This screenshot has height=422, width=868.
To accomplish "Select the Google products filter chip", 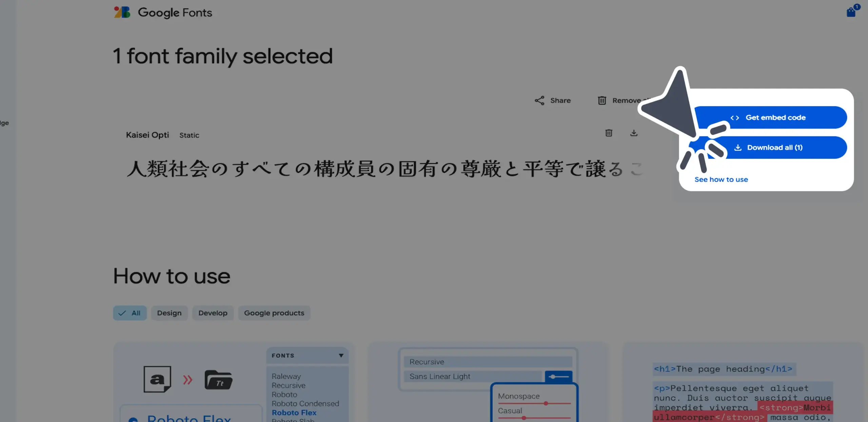I will 274,313.
